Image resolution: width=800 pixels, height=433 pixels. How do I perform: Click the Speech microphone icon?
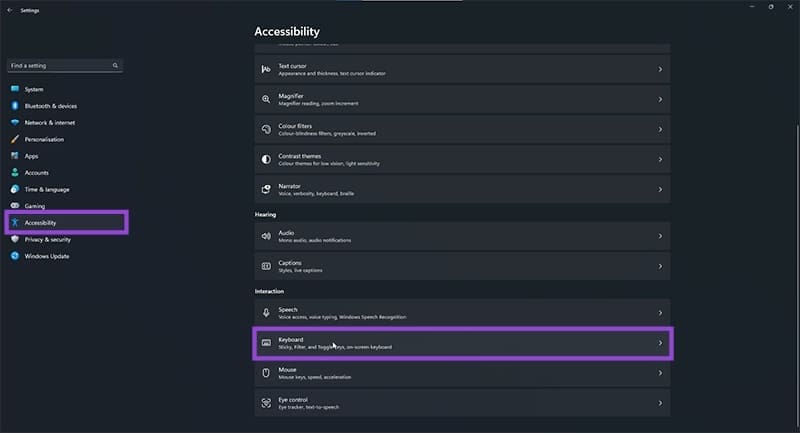(x=266, y=313)
